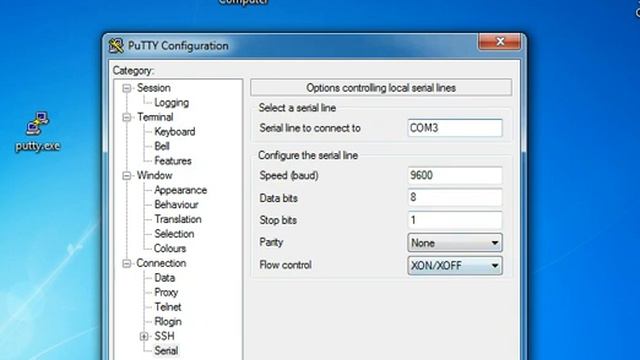640x360 pixels.
Task: Click the PuTTY icon in title bar
Action: pos(116,46)
